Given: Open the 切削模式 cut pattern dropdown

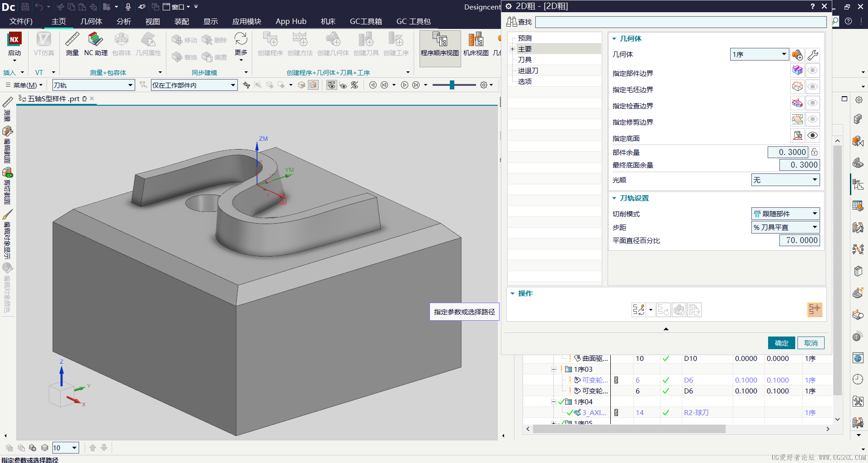Looking at the screenshot, I should (786, 214).
